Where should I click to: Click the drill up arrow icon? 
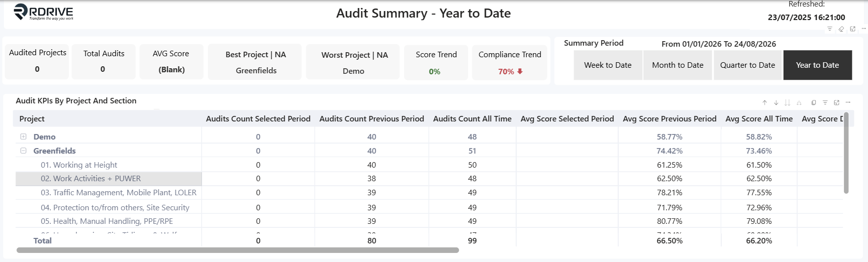(764, 102)
